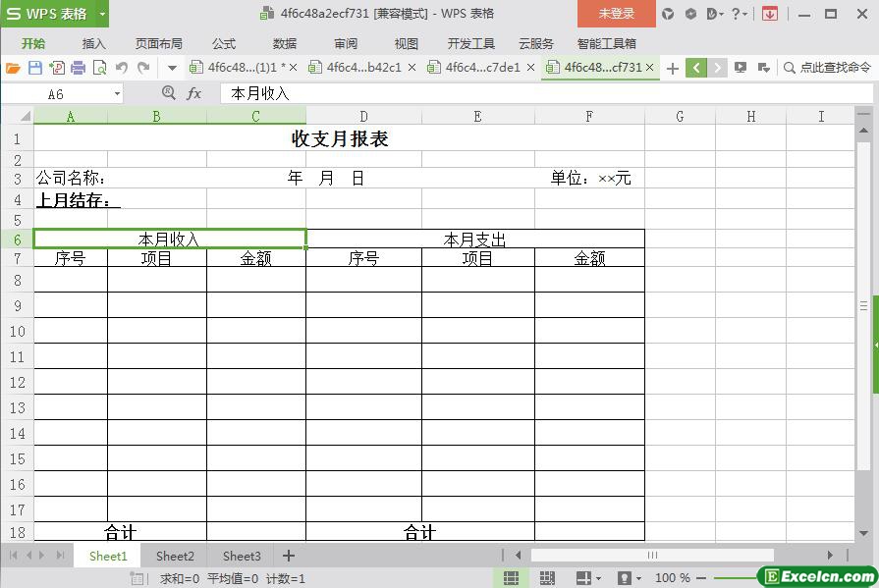Switch to page break preview in status bar
879x588 pixels.
(x=547, y=578)
